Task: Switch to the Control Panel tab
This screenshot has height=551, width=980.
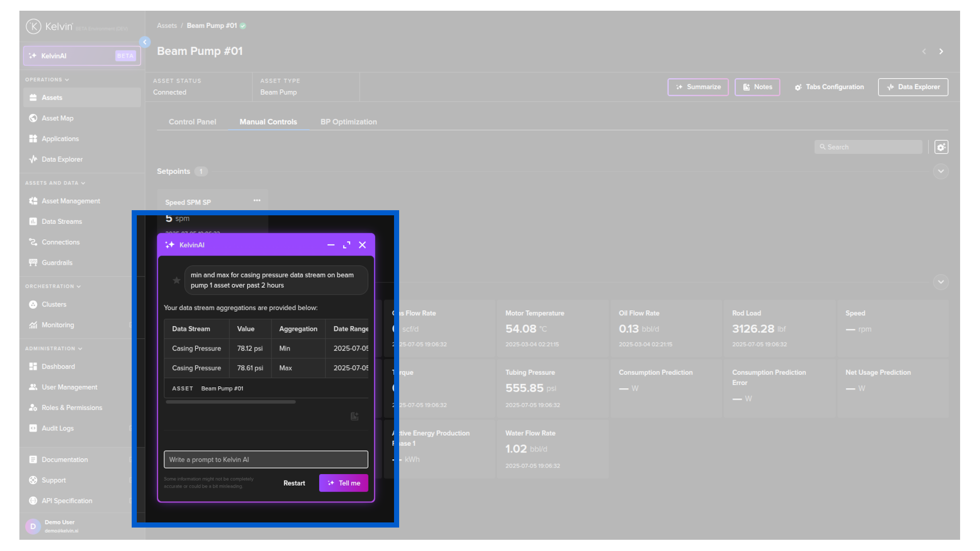Action: (x=192, y=122)
